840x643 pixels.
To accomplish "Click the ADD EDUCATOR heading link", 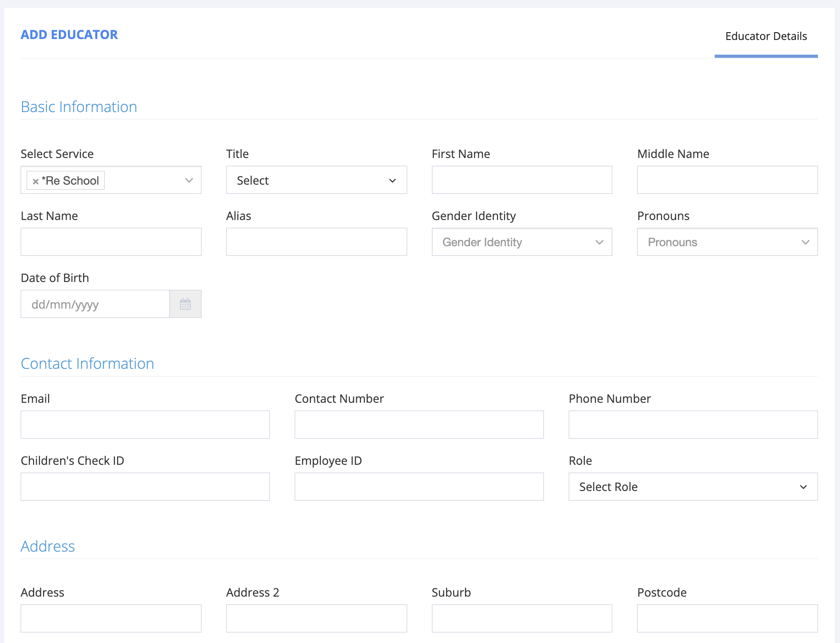I will [69, 34].
